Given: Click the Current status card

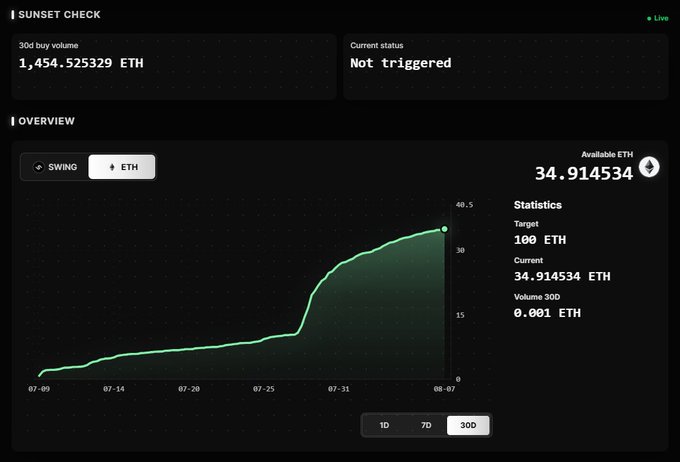Looking at the screenshot, I should [x=505, y=67].
